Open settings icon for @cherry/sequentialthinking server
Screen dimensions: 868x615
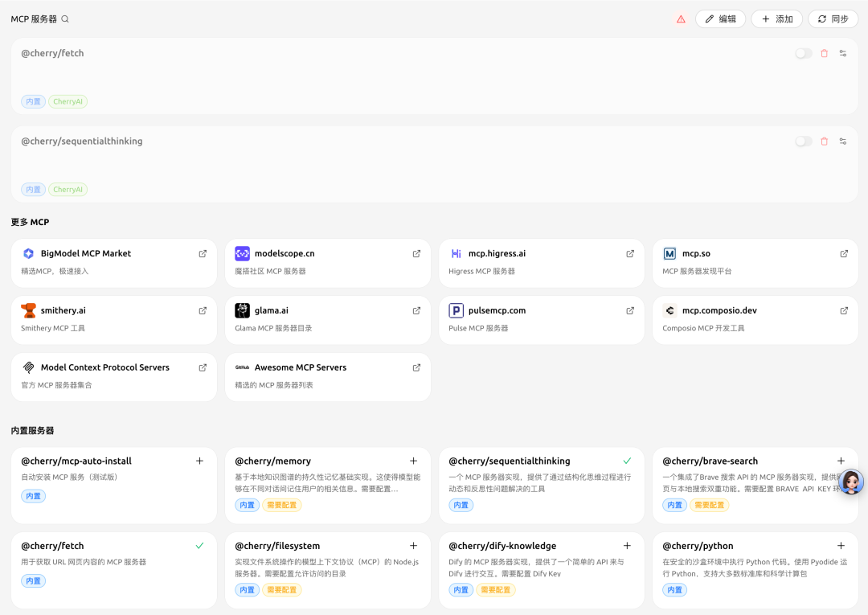(842, 141)
